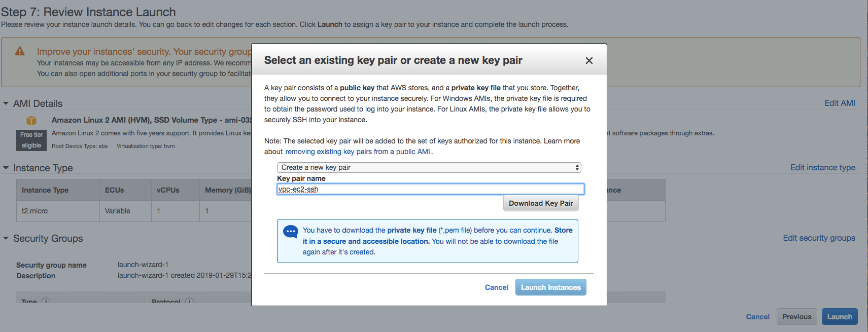Click the info icon beside Protocol column
Image resolution: width=868 pixels, height=332 pixels.
point(189,301)
